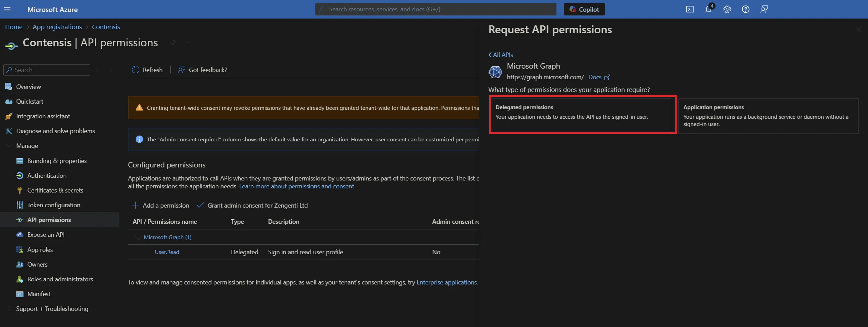Click the blue info circle icon
This screenshot has height=327, width=868.
(139, 139)
